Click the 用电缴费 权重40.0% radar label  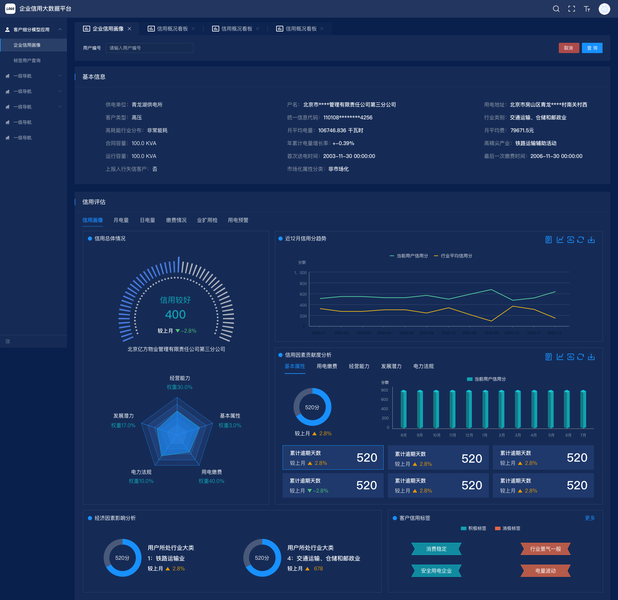coord(212,476)
